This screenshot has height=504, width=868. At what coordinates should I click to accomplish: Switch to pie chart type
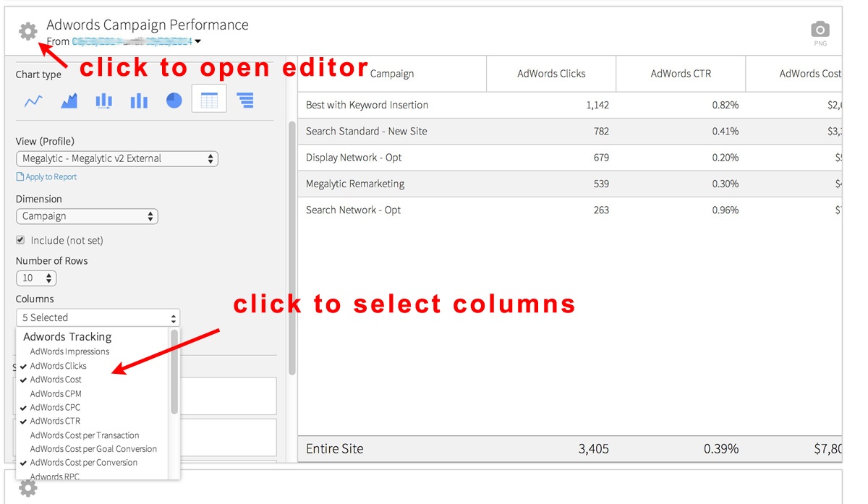tap(174, 101)
